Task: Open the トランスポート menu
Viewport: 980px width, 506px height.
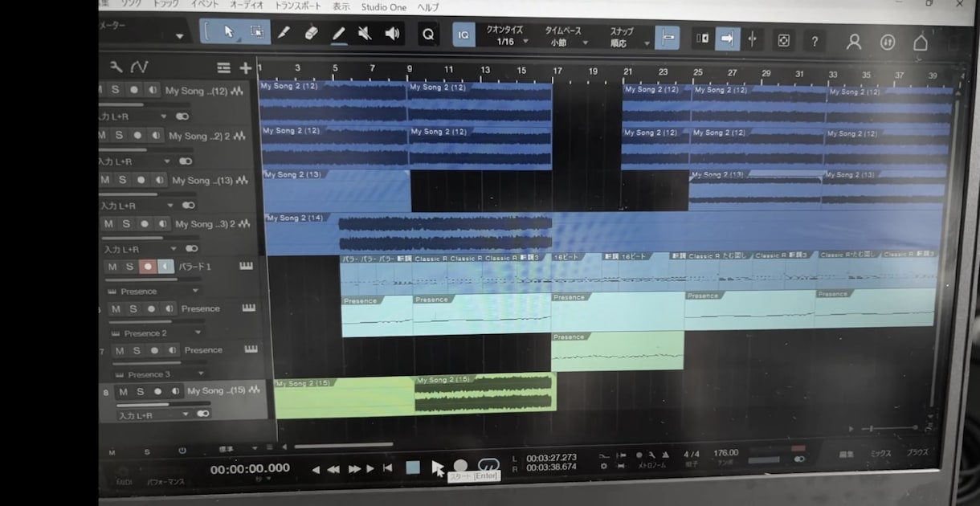Action: coord(298,6)
